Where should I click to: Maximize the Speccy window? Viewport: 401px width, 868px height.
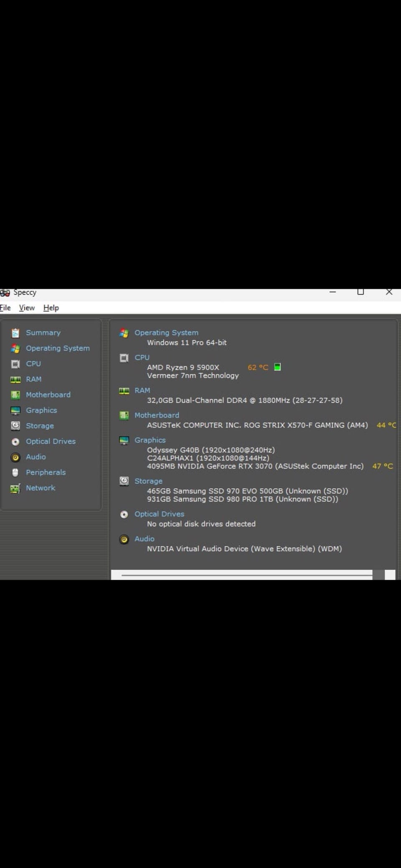(x=361, y=292)
